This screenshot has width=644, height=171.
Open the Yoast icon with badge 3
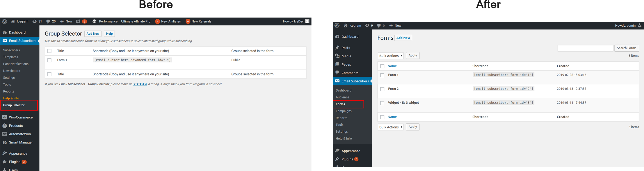pyautogui.click(x=78, y=21)
